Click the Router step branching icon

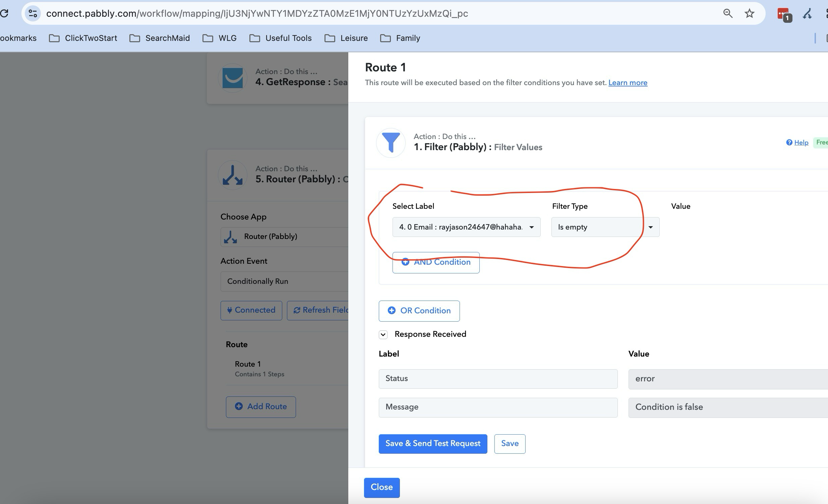(233, 175)
